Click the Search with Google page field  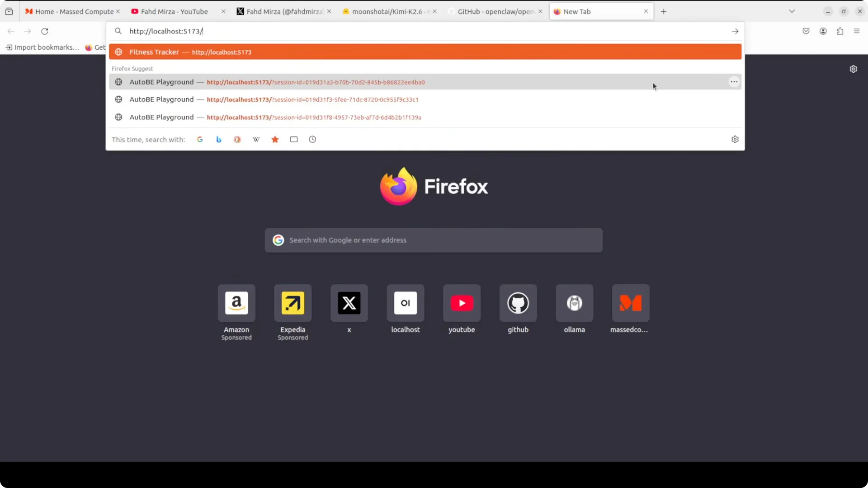434,240
